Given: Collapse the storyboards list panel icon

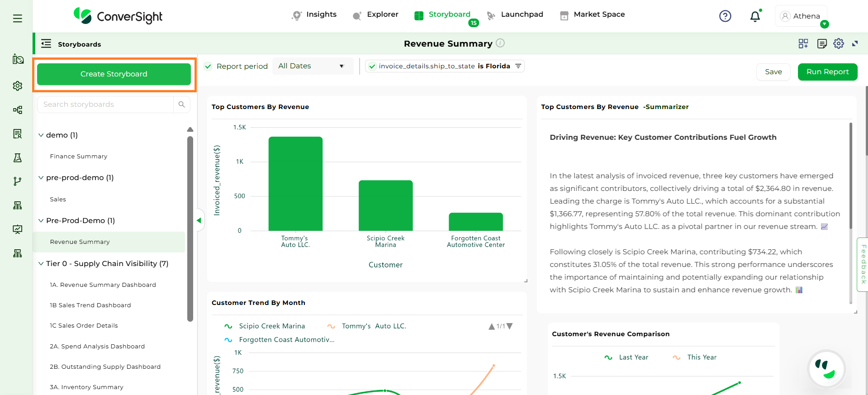Looking at the screenshot, I should [46, 44].
